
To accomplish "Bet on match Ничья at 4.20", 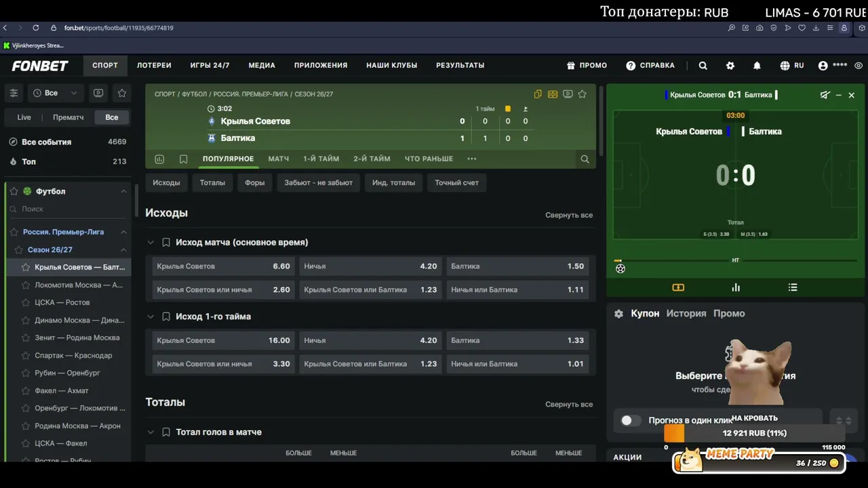I will coord(370,266).
